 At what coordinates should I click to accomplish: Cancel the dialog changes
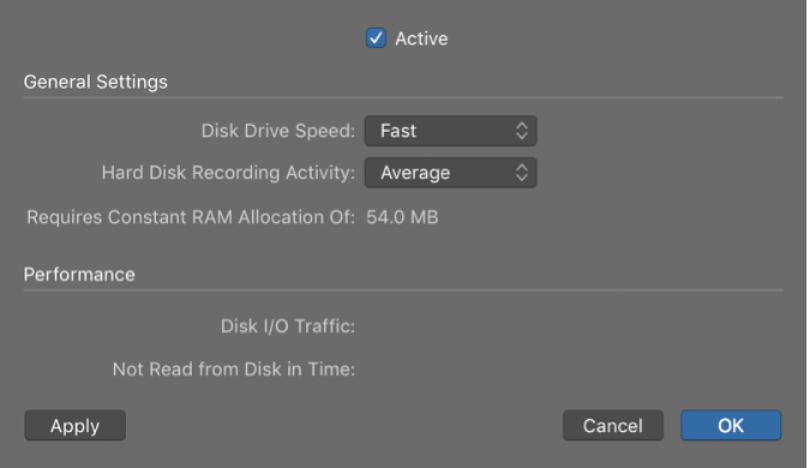point(612,426)
